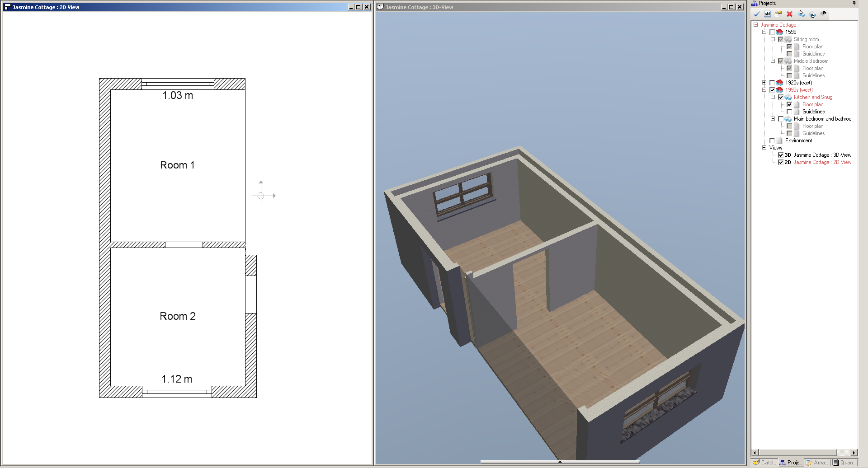Click the Environment page icon
The width and height of the screenshot is (868, 468).
[x=779, y=140]
